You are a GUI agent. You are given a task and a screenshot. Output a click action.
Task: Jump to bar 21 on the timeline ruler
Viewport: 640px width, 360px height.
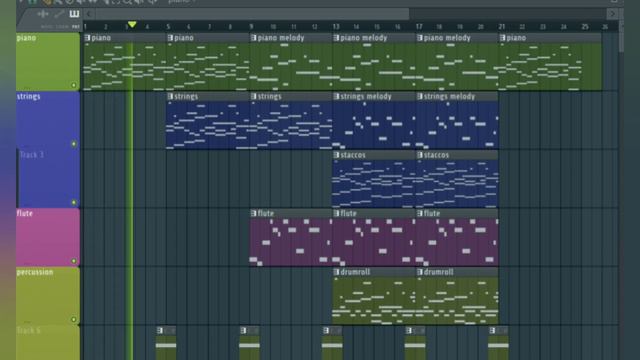pos(502,27)
